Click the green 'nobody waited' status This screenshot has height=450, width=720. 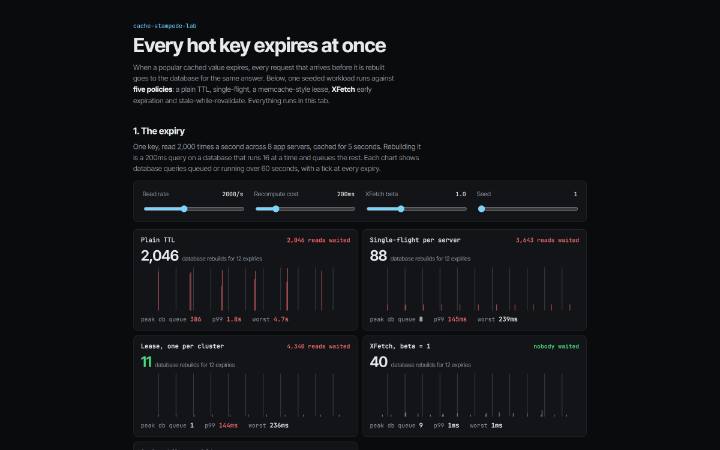(556, 346)
